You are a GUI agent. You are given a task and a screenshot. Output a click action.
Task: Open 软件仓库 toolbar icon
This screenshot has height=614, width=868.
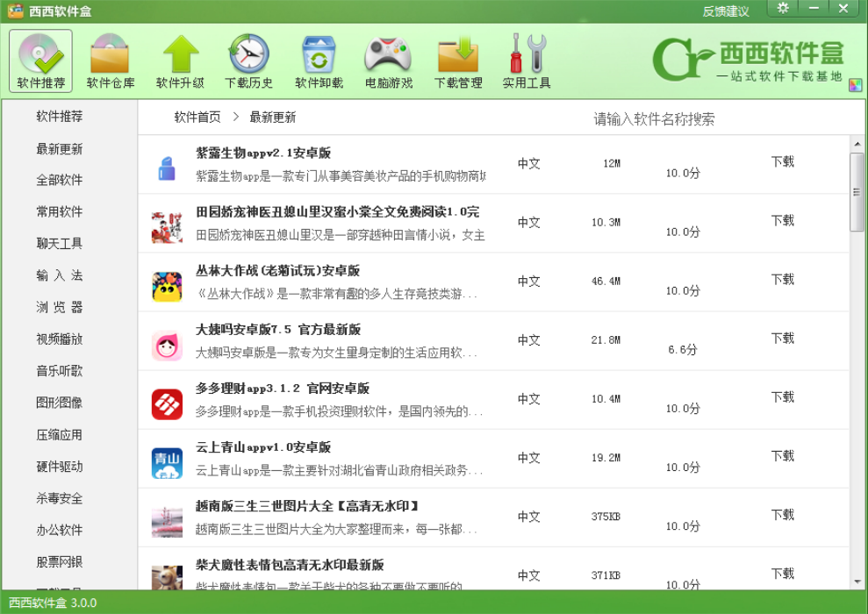click(111, 61)
